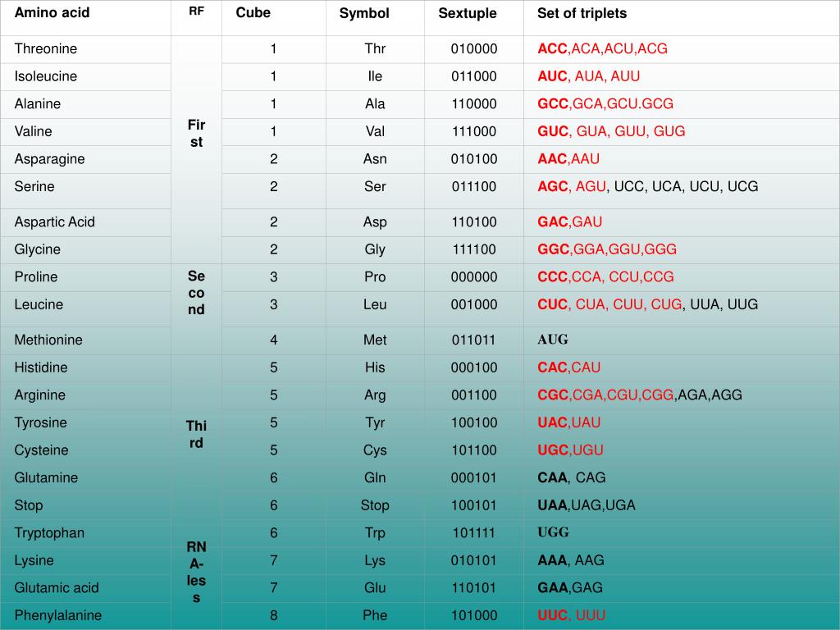
Task: Select the 'Serine' amino acid cell
Action: click(34, 186)
